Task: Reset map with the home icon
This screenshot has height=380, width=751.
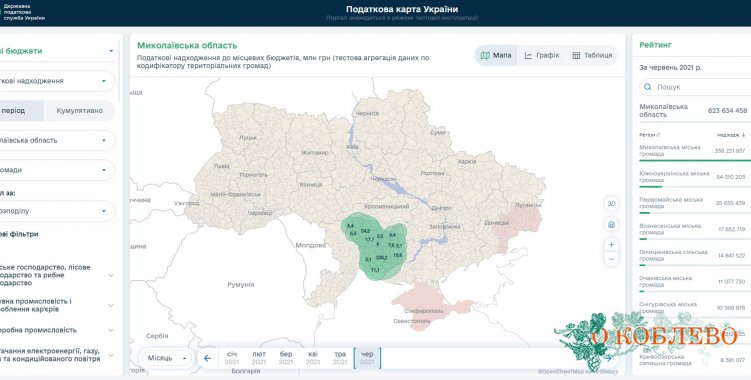Action: [611, 224]
